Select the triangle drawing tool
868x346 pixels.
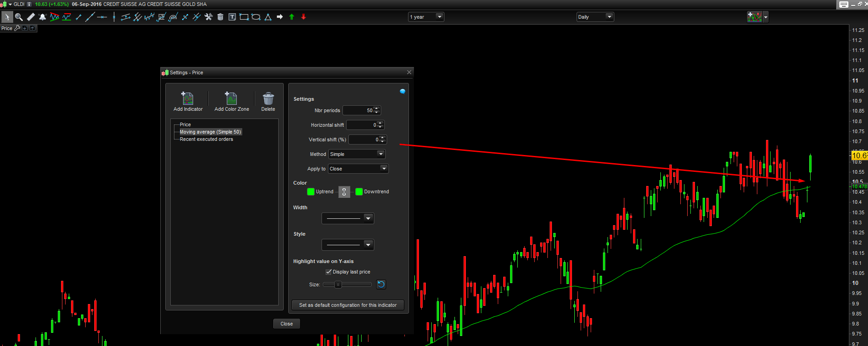[268, 17]
